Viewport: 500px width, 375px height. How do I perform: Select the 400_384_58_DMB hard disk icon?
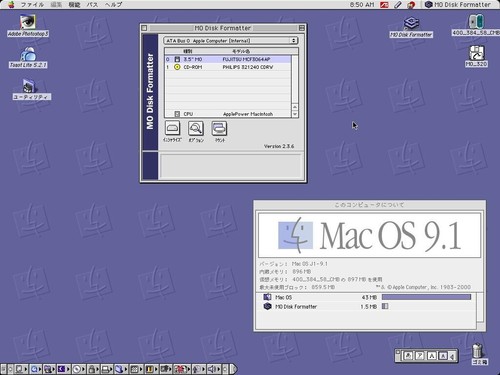[x=476, y=25]
